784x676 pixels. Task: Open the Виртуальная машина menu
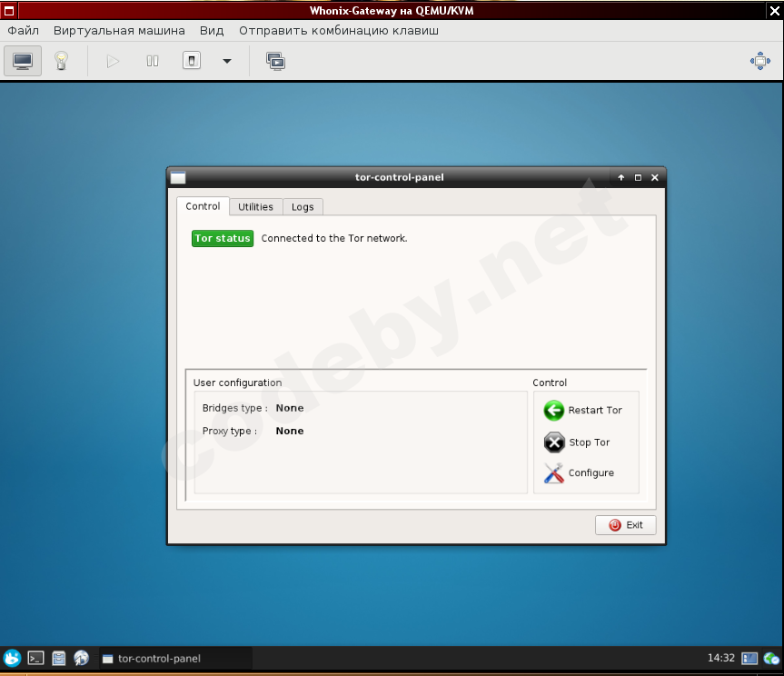point(119,31)
